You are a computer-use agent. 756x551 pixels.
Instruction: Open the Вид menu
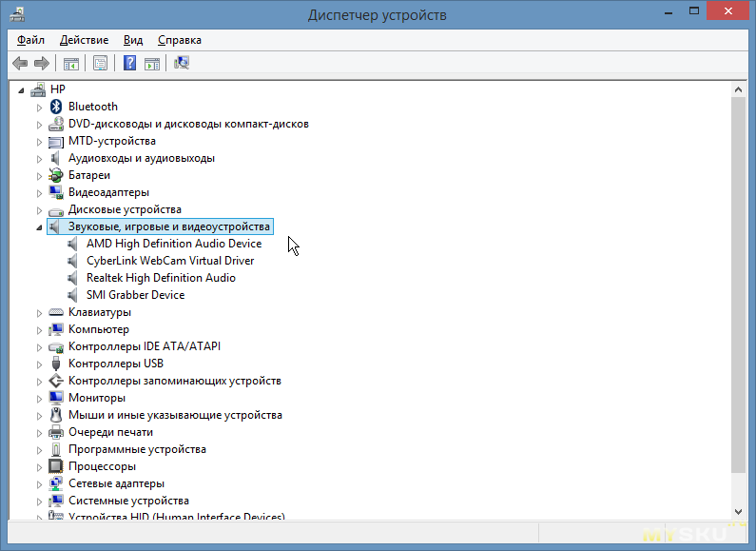133,40
